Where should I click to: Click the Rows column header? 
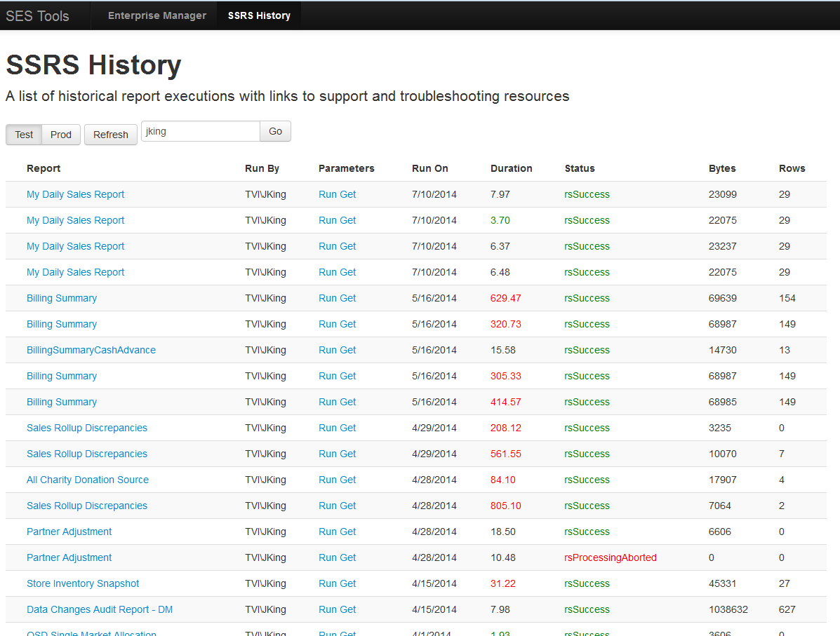click(x=792, y=168)
